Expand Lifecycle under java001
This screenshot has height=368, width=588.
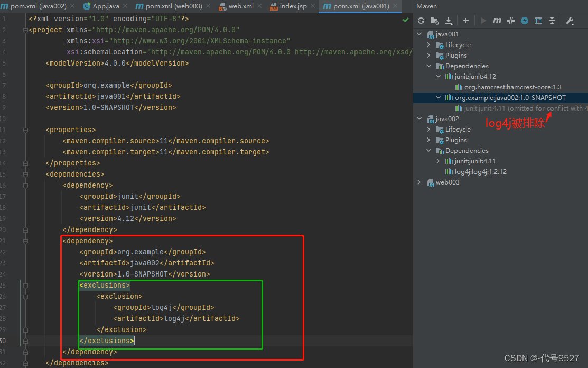tap(429, 45)
